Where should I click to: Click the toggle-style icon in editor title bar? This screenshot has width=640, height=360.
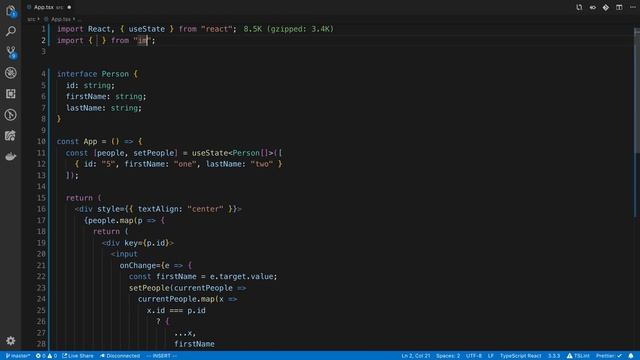coord(592,7)
